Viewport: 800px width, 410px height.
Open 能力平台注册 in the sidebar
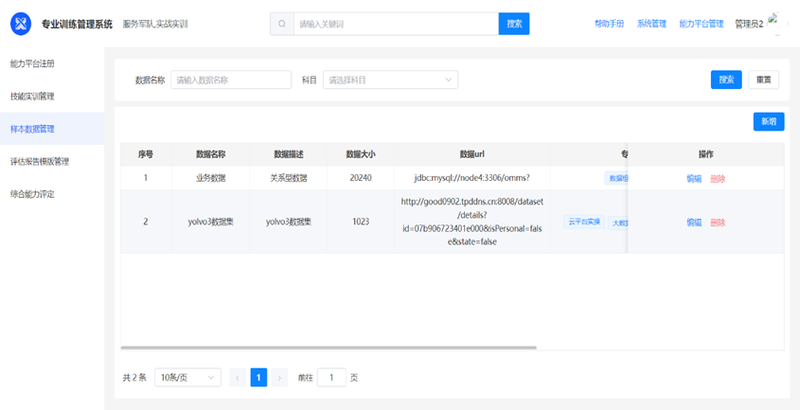coord(32,63)
